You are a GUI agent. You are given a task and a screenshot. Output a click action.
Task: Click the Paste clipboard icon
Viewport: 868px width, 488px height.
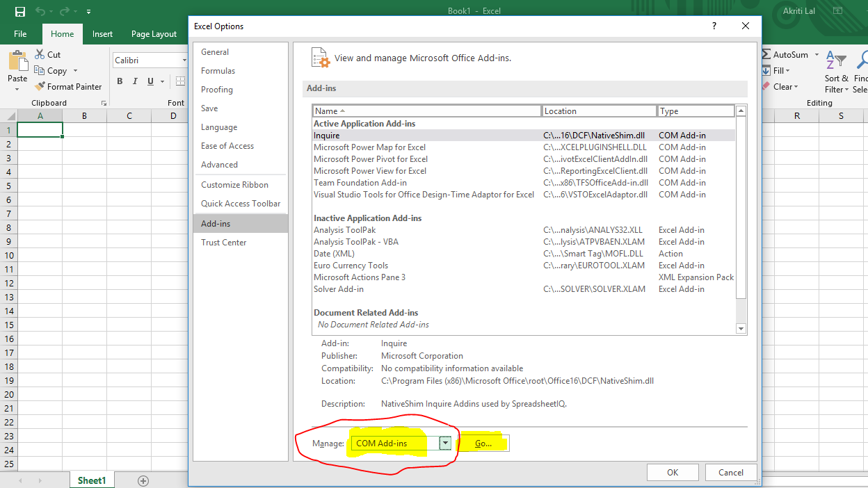[x=17, y=60]
